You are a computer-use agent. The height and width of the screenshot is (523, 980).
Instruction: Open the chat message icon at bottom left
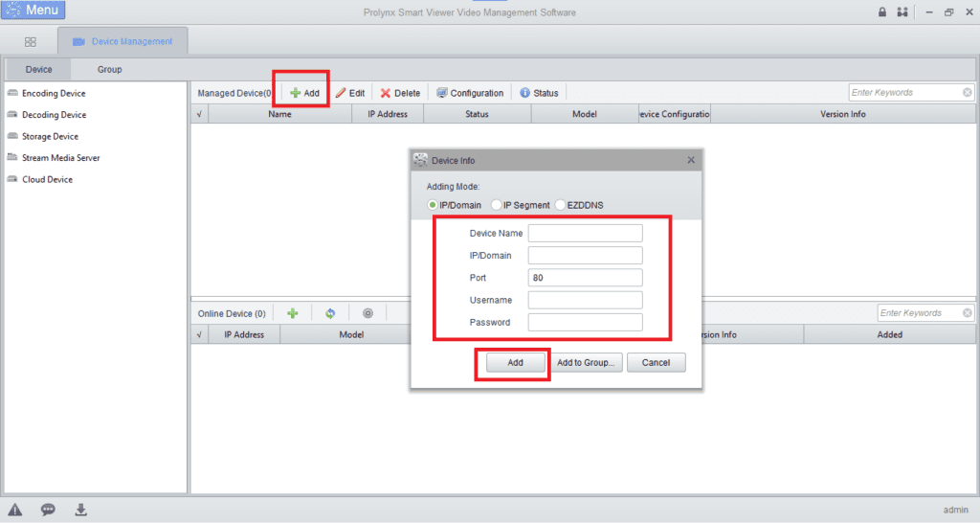tap(48, 510)
